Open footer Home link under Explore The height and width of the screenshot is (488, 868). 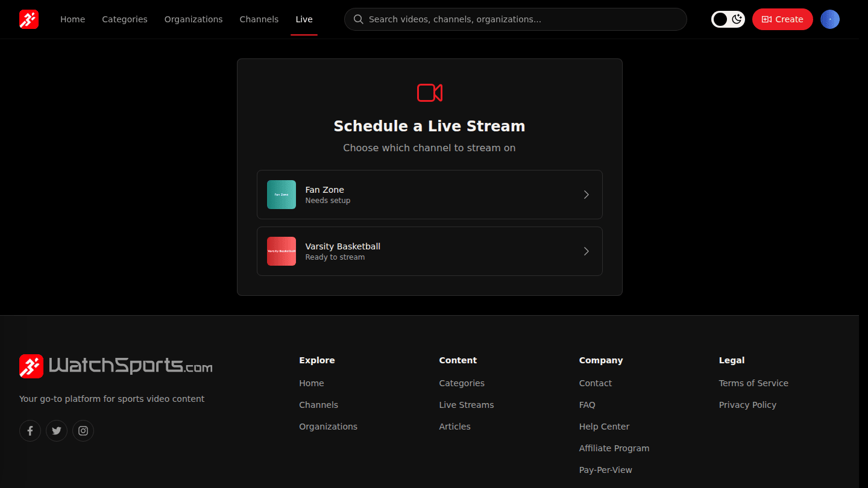[312, 383]
